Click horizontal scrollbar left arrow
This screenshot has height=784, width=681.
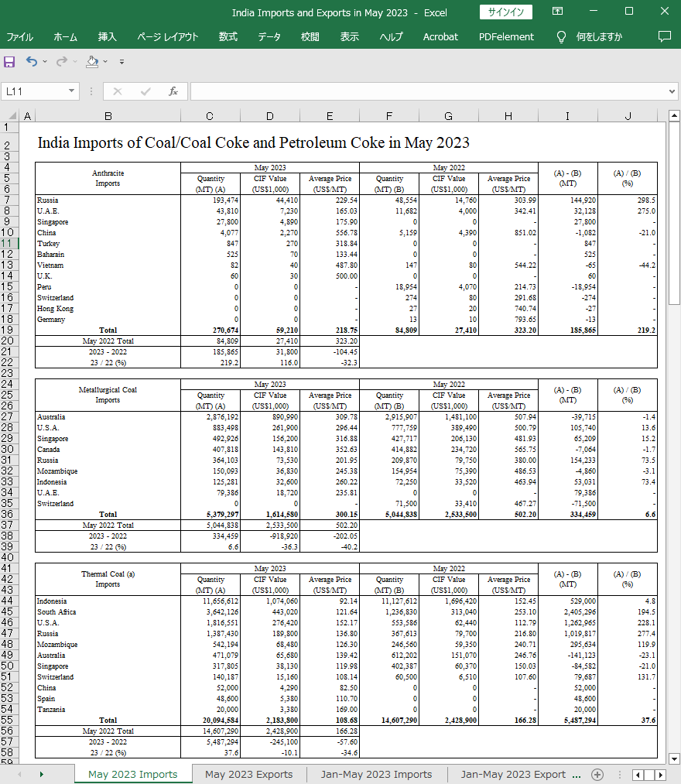coord(638,775)
